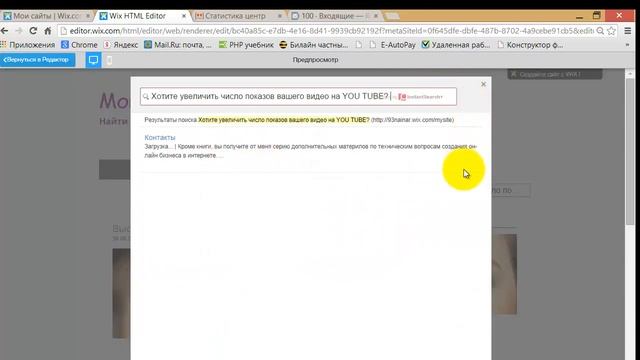Open the Конструктор ф bookmark
Viewport: 640px width, 360px height.
pos(530,45)
